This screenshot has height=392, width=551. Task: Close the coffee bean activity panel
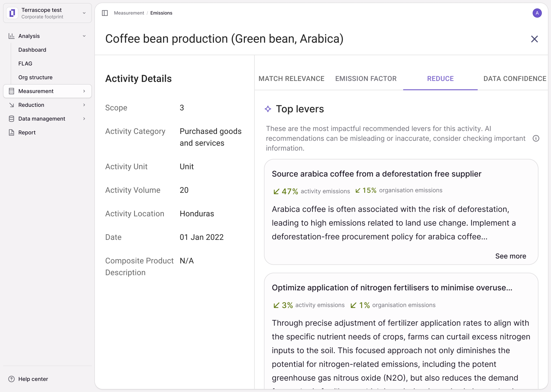point(534,39)
